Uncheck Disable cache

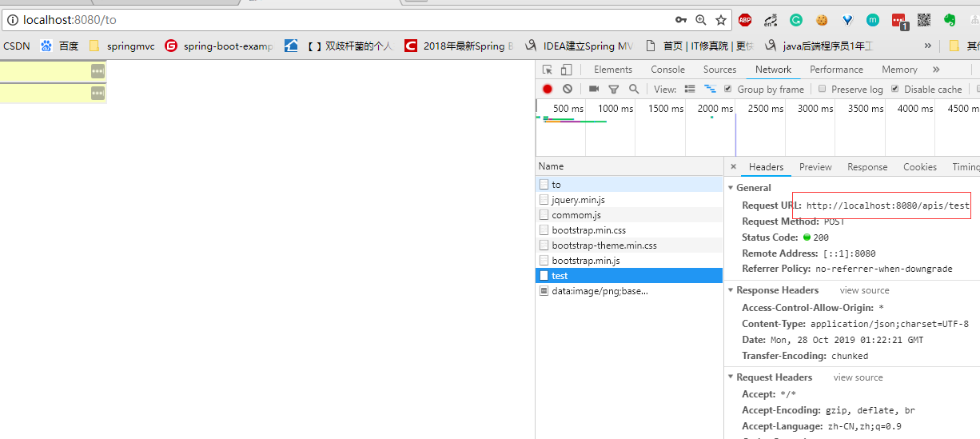[895, 89]
